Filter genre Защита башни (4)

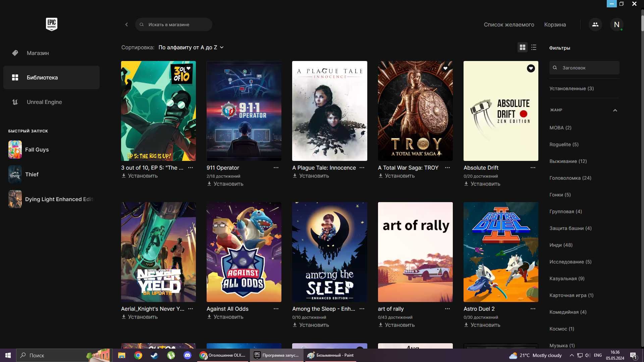click(570, 228)
